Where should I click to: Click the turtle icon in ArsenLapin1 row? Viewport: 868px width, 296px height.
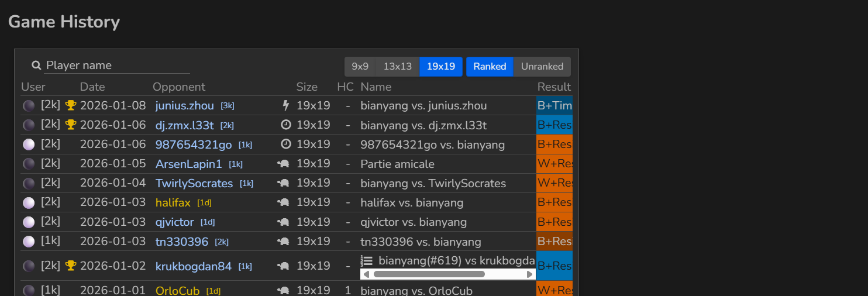(284, 164)
